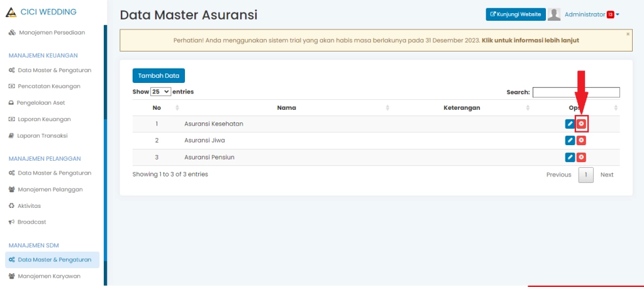644x287 pixels.
Task: Edit the Asuransi Jiwa entry
Action: point(570,141)
